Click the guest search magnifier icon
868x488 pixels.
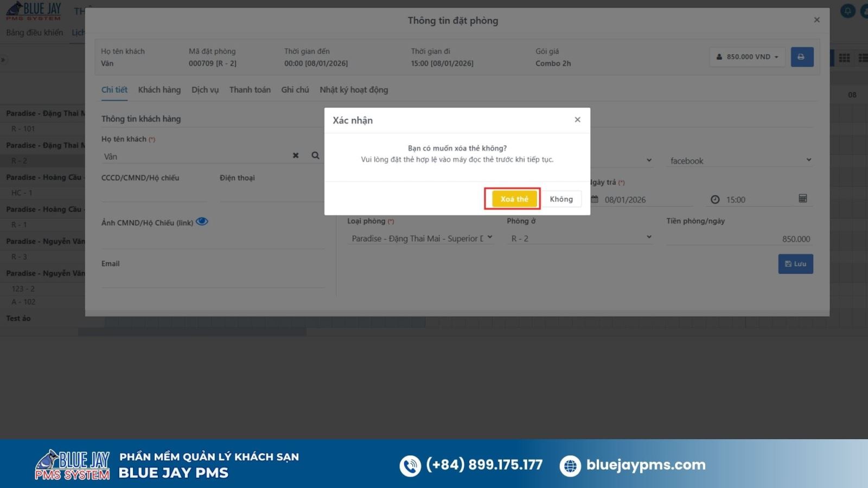pos(315,156)
